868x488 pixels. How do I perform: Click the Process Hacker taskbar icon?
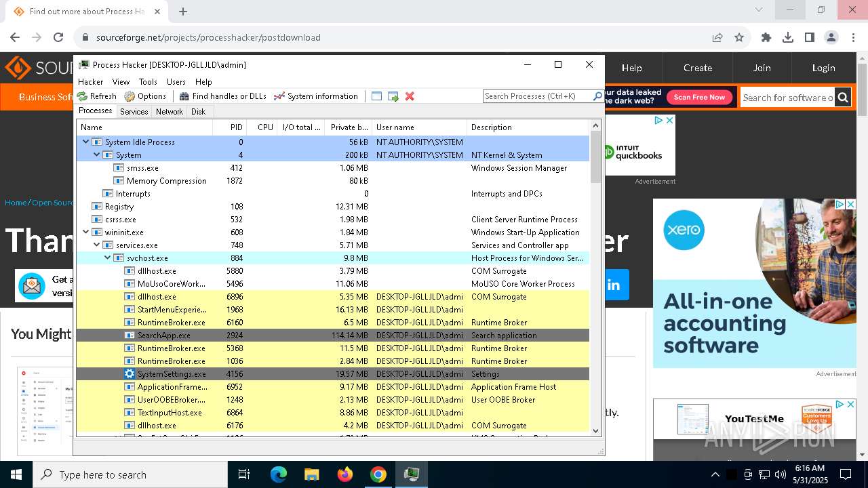coord(412,474)
